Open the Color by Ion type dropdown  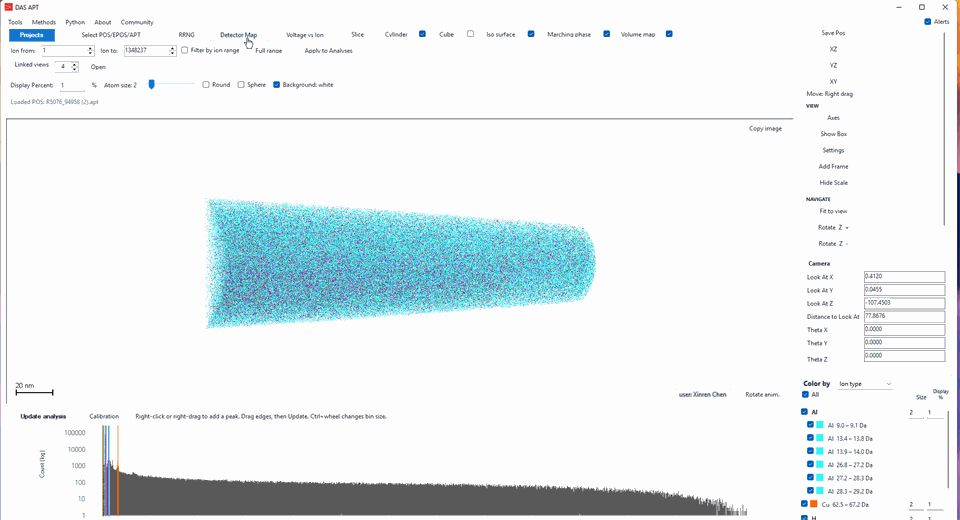(x=864, y=384)
